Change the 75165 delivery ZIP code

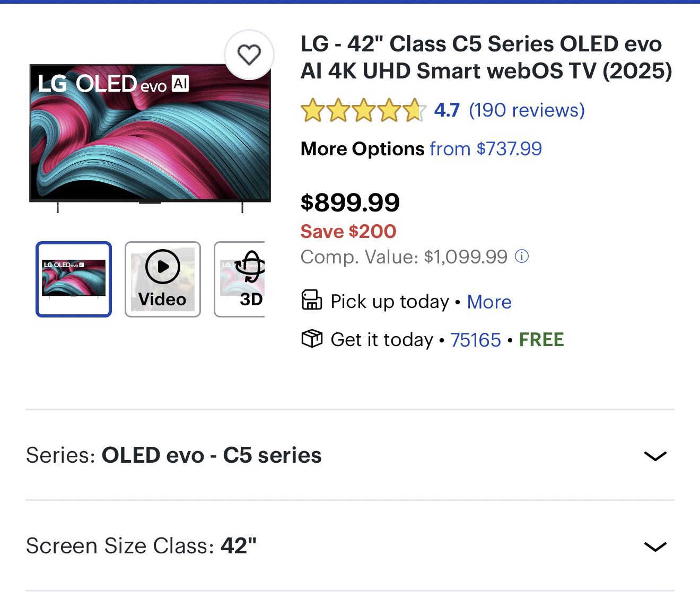point(475,340)
